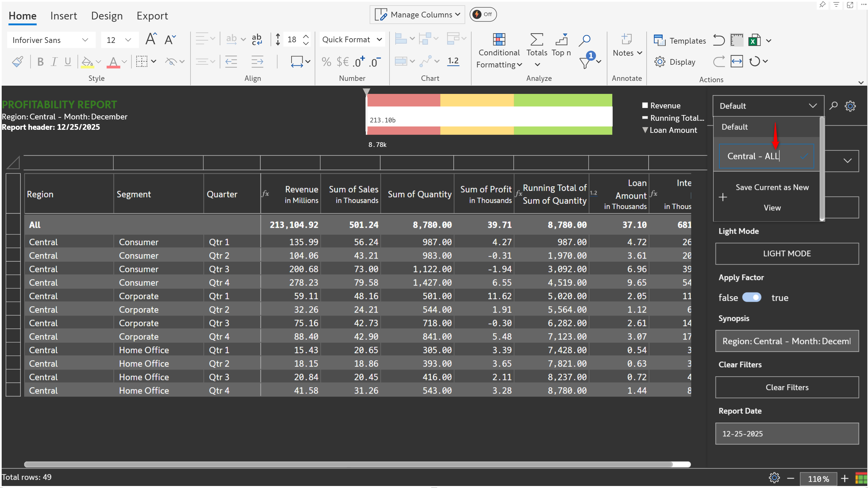The height and width of the screenshot is (488, 868).
Task: Open the Quick Format dropdown
Action: [351, 40]
